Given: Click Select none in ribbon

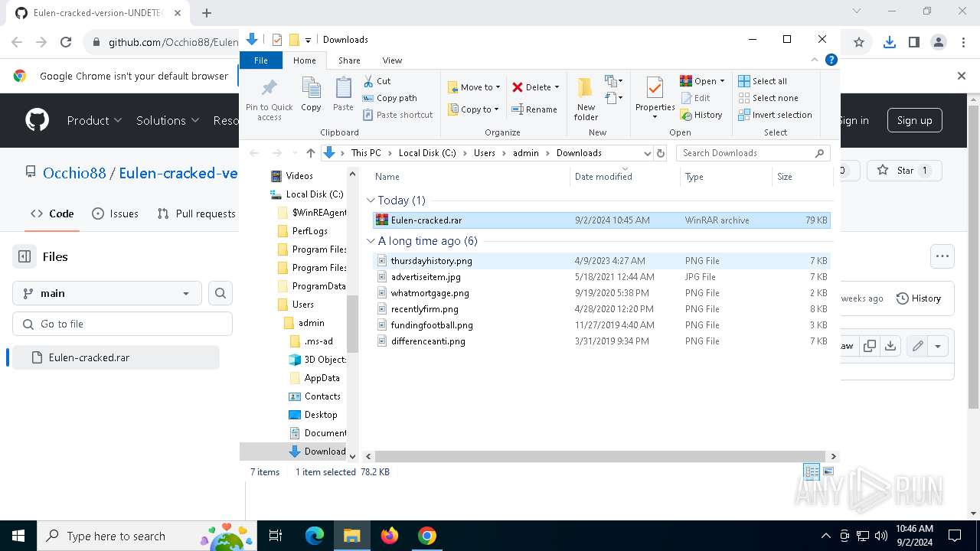Looking at the screenshot, I should (x=768, y=98).
